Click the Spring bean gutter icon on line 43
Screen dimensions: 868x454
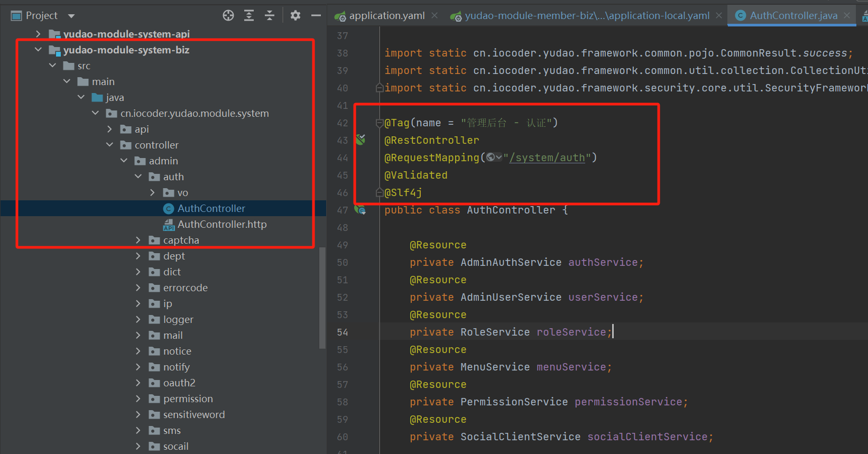click(x=361, y=140)
